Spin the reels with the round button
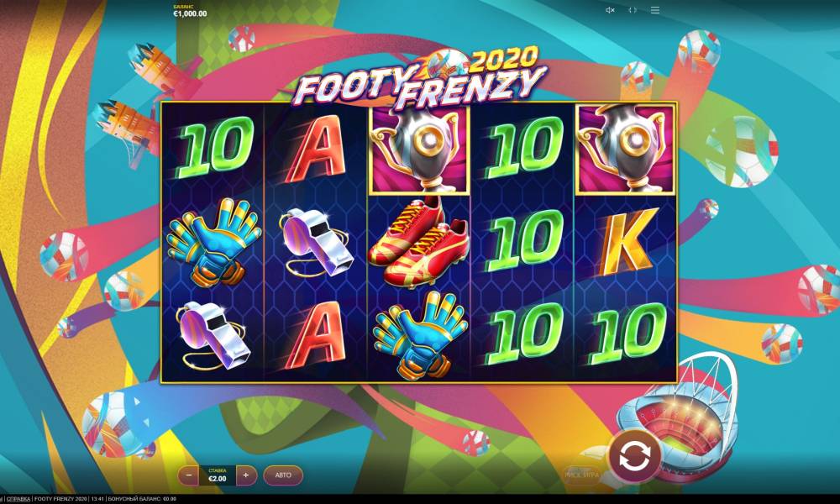 (634, 456)
